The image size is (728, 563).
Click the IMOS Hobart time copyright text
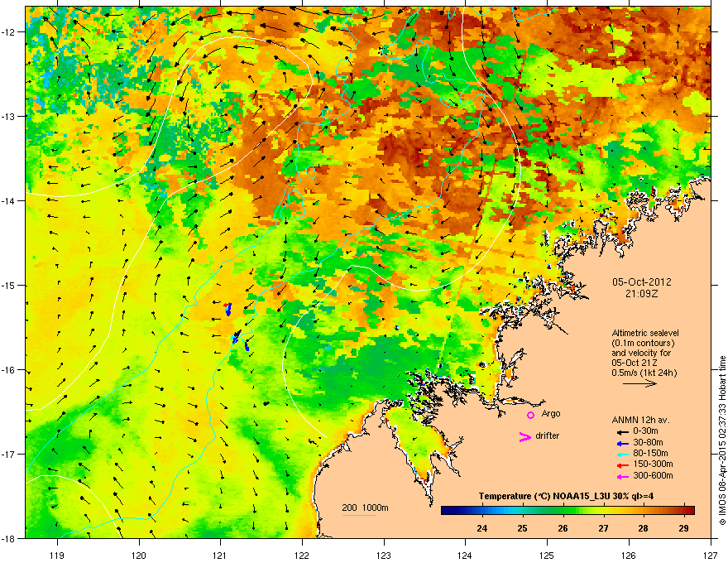point(722,440)
